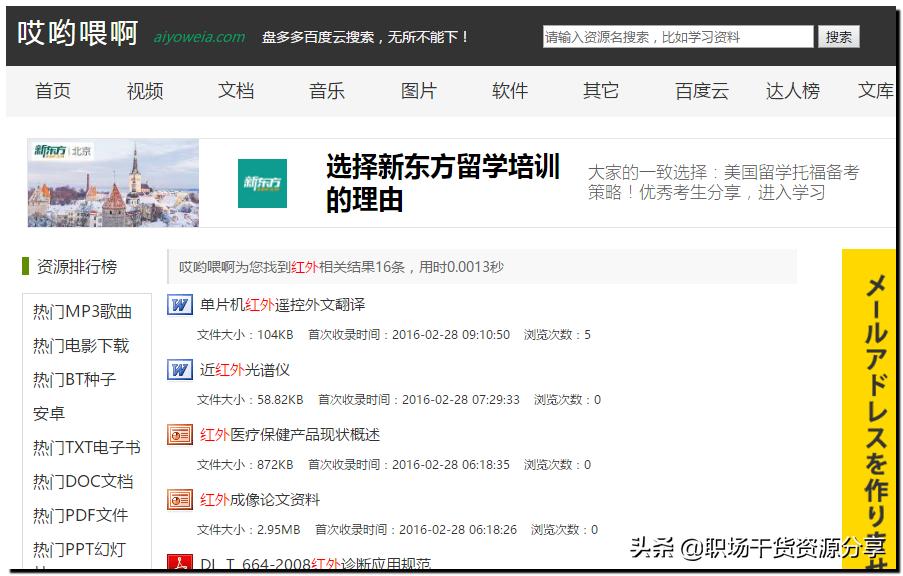This screenshot has width=903, height=576.
Task: Click the PPT icon beside 红外医疗保健产品现状概述
Action: click(x=179, y=435)
